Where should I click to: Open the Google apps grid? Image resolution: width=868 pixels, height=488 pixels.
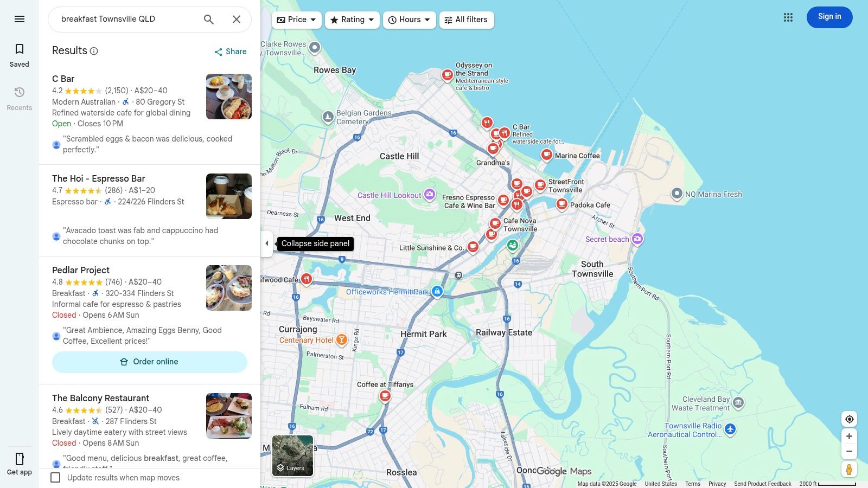pos(788,17)
